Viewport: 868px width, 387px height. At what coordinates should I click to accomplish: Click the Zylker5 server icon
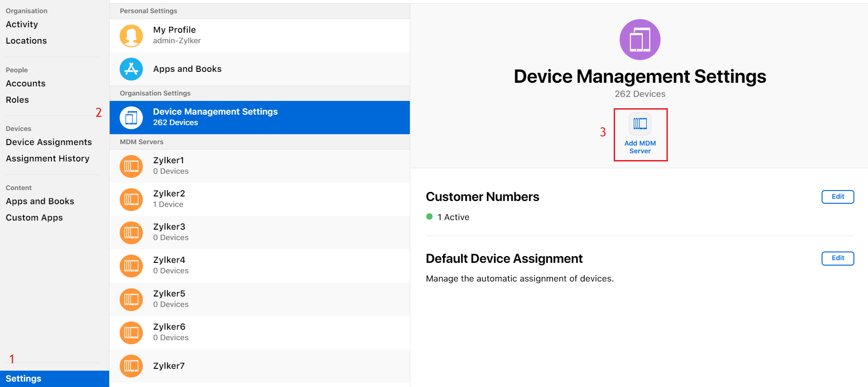coord(131,299)
